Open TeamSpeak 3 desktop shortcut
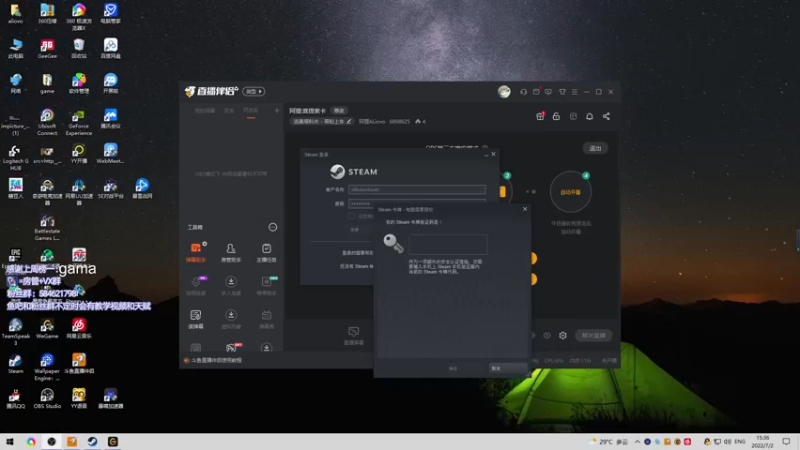Viewport: 800px width, 450px height. pos(15,332)
